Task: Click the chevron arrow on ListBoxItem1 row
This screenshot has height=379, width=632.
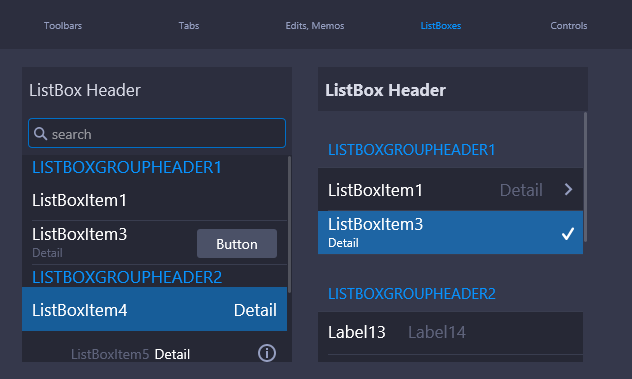Action: coord(568,190)
